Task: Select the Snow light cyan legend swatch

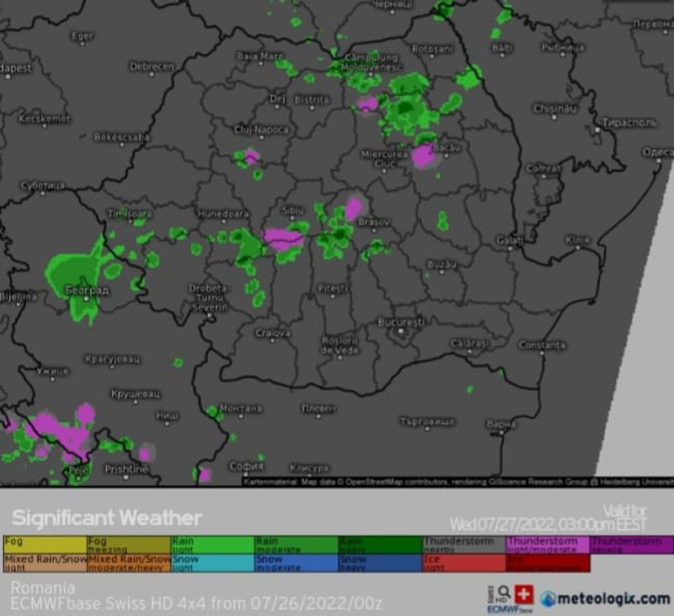Action: pos(212,563)
